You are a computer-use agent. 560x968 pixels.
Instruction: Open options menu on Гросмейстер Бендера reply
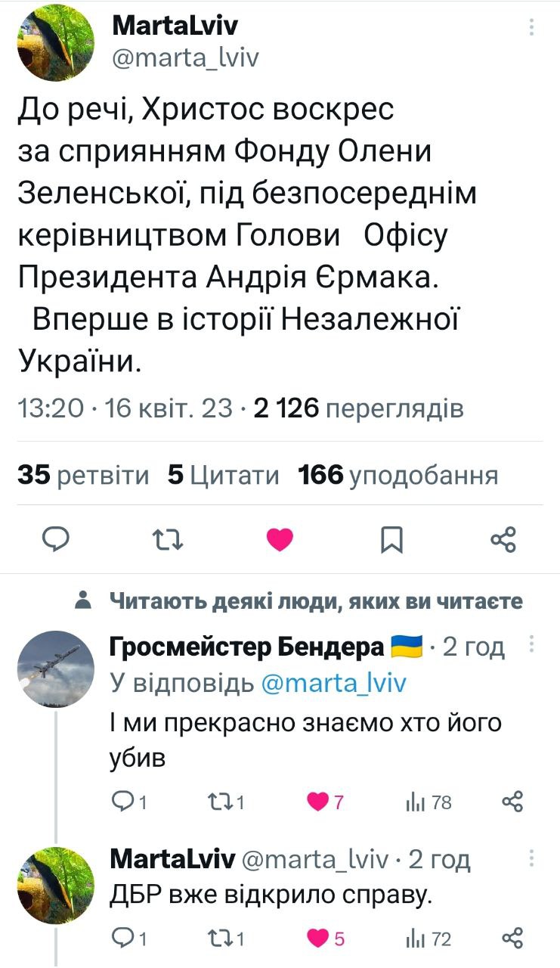(532, 644)
